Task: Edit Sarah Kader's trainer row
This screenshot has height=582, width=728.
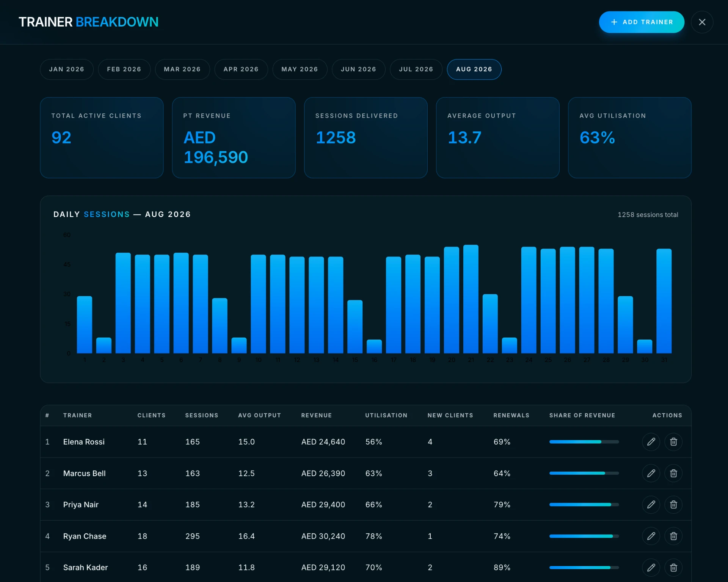Action: click(x=651, y=568)
